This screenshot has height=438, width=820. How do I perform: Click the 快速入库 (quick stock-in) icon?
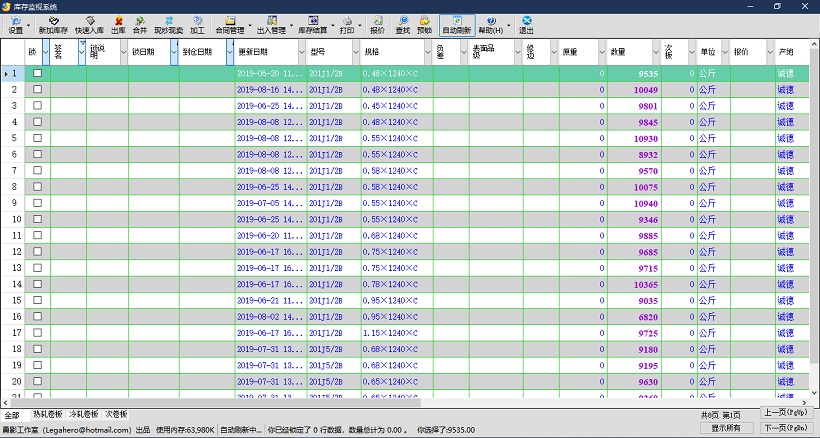pyautogui.click(x=89, y=25)
